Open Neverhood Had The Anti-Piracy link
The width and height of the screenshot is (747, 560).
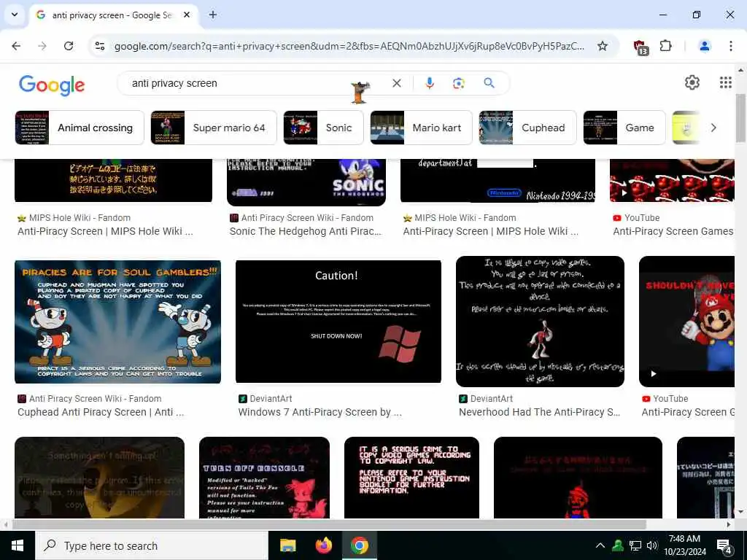[x=539, y=413]
